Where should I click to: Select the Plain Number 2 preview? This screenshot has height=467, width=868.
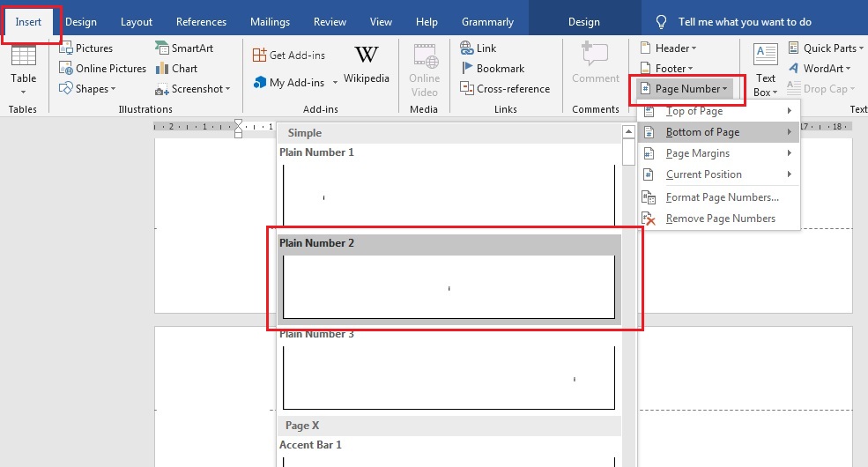[449, 287]
